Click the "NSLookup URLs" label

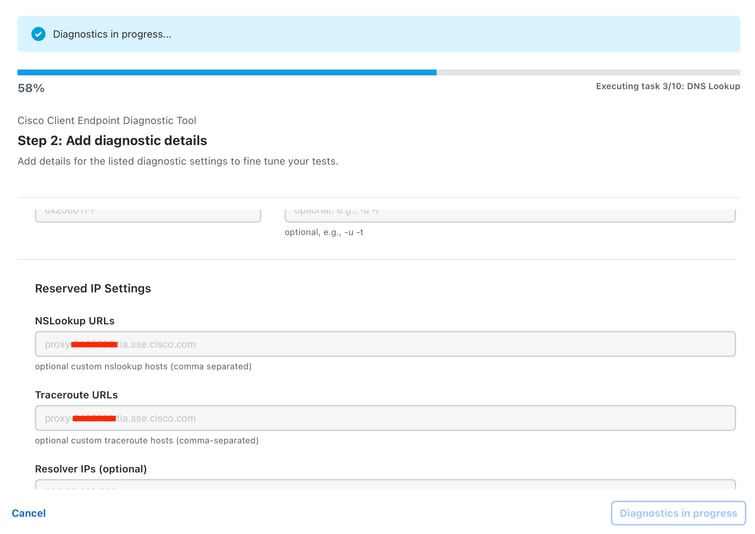[x=75, y=321]
